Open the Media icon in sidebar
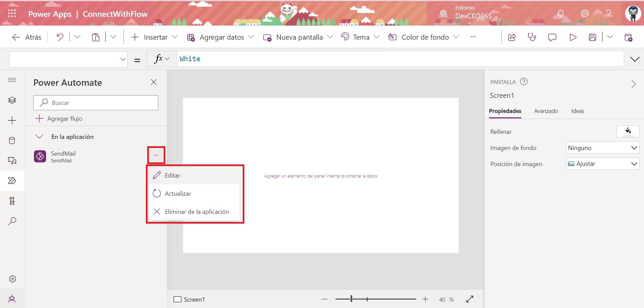The height and width of the screenshot is (308, 644). pos(12,161)
